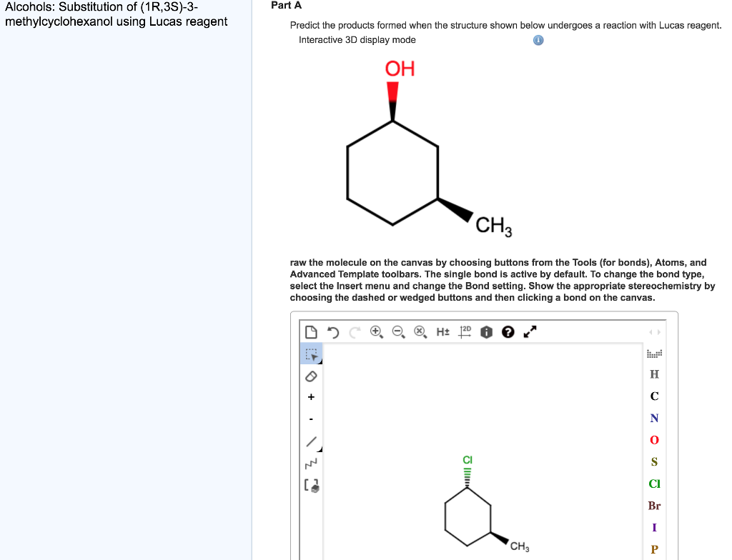The width and height of the screenshot is (732, 560).
Task: Select the marquee selection tool
Action: [311, 354]
